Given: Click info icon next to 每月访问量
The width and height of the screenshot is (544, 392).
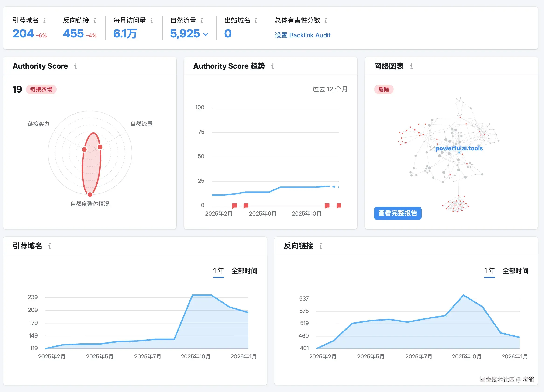Looking at the screenshot, I should [151, 21].
